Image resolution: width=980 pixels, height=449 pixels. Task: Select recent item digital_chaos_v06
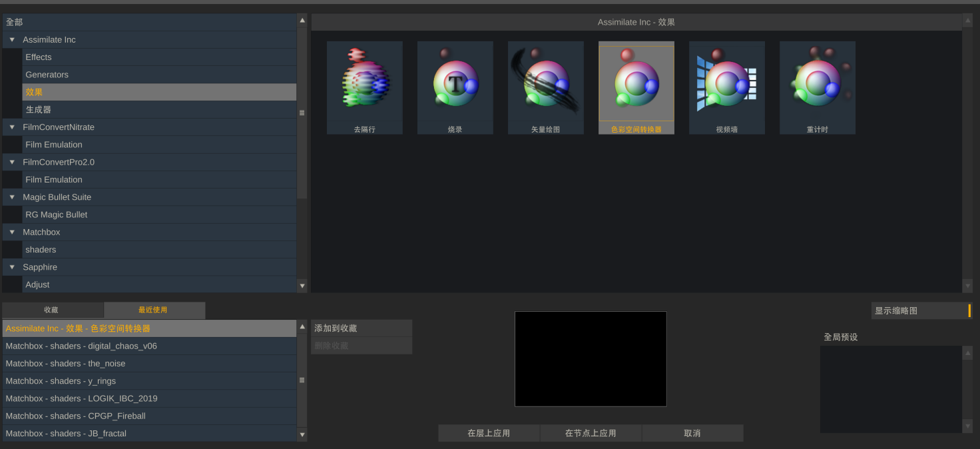tap(149, 346)
